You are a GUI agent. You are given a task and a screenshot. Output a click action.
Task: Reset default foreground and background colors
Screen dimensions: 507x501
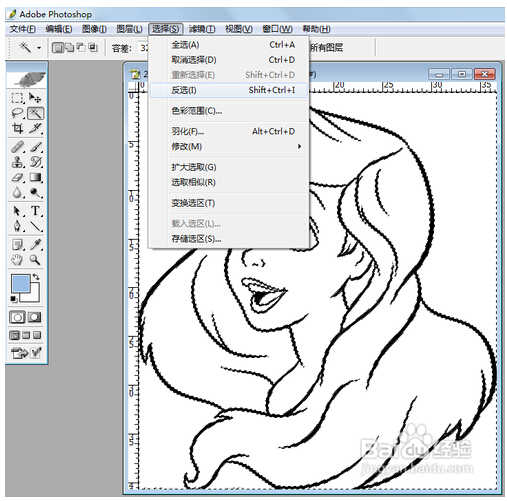coord(14,299)
